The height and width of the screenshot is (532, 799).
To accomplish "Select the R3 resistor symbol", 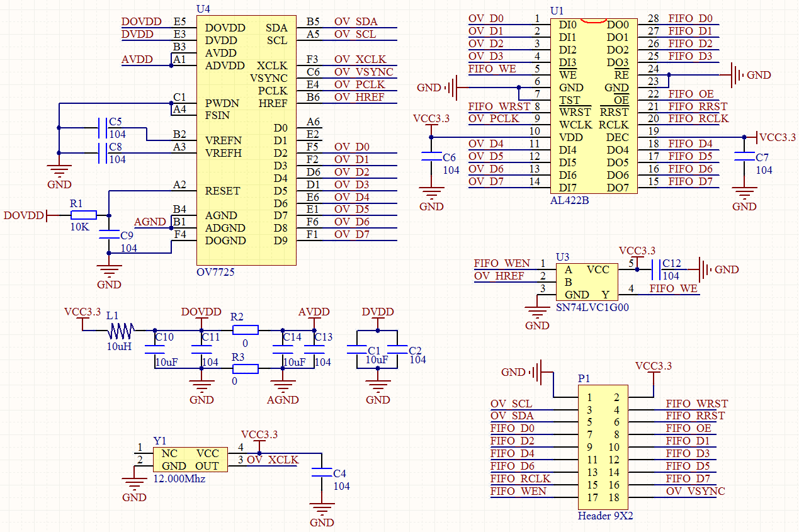I will [245, 369].
